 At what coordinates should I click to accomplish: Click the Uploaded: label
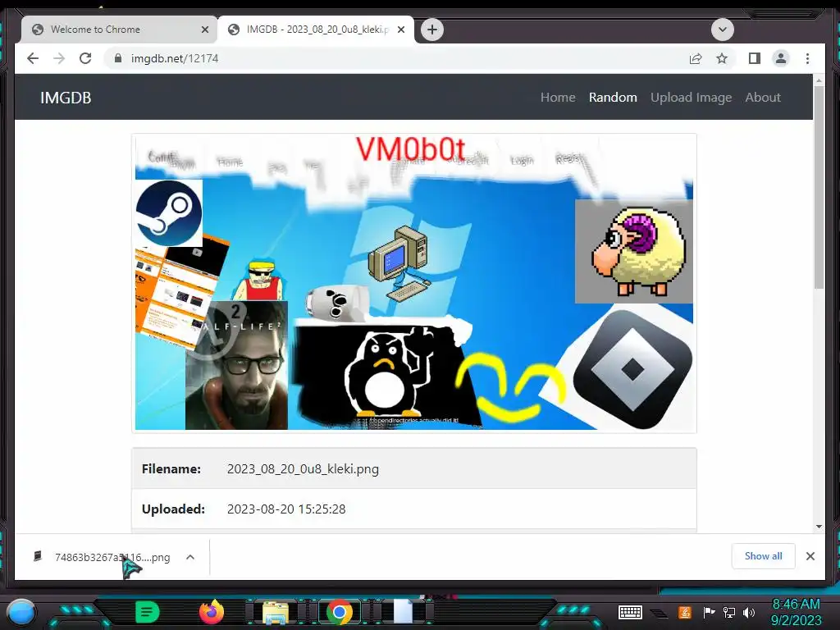(x=173, y=509)
